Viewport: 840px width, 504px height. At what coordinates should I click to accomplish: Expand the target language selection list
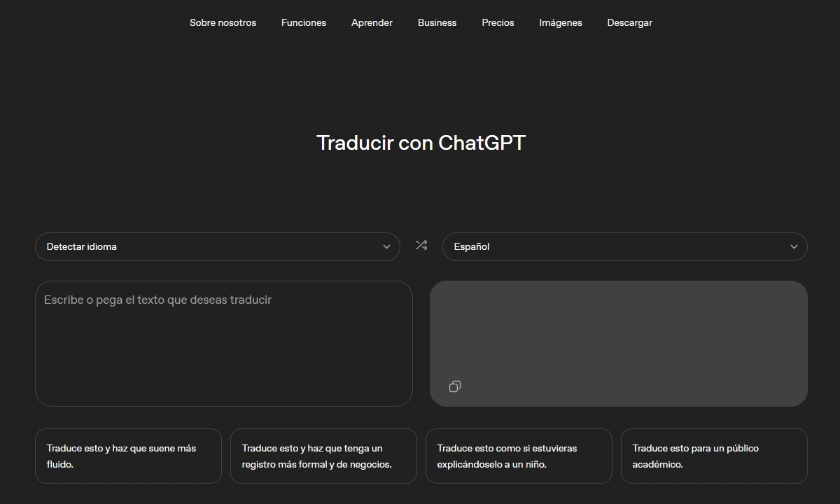coord(625,246)
